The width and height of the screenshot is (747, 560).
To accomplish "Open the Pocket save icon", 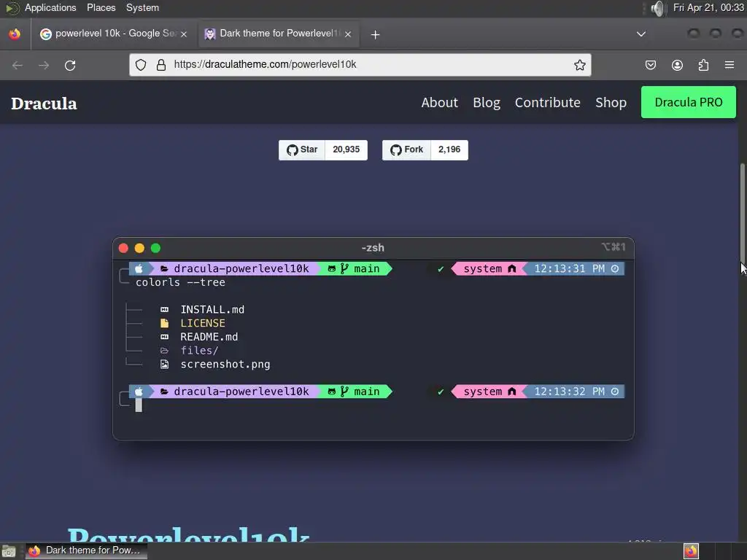I will click(650, 65).
